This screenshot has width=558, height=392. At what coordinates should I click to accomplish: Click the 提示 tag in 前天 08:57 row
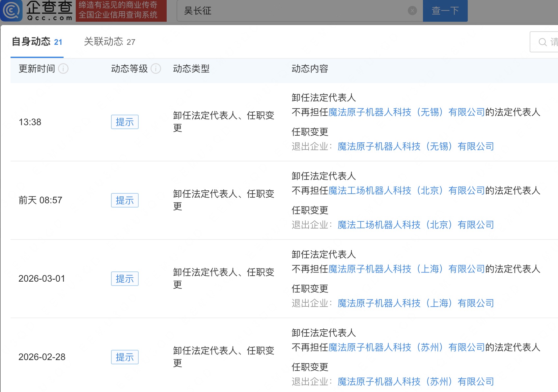(x=125, y=200)
